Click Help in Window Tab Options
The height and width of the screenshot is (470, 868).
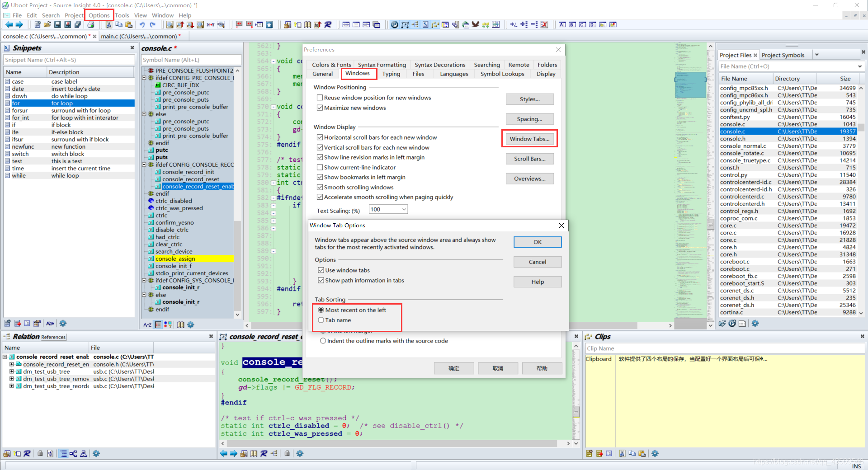538,282
